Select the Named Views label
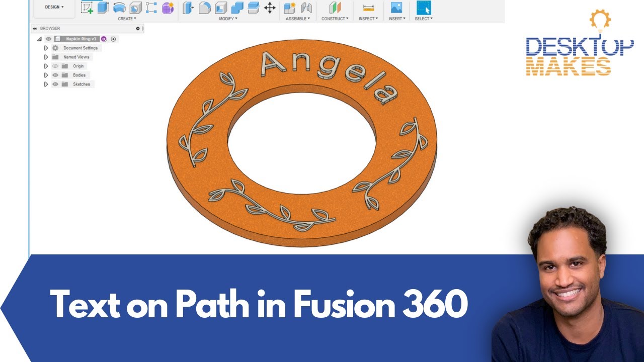The height and width of the screenshot is (362, 644). 76,57
